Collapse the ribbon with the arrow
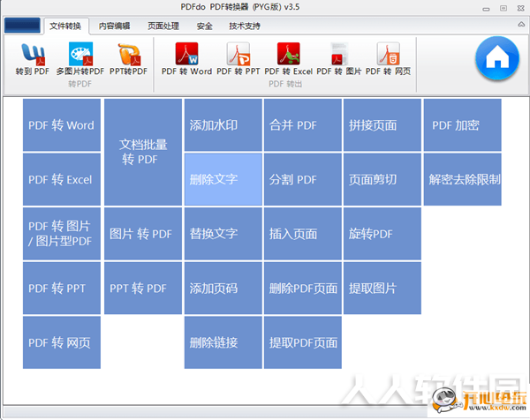 point(521,25)
